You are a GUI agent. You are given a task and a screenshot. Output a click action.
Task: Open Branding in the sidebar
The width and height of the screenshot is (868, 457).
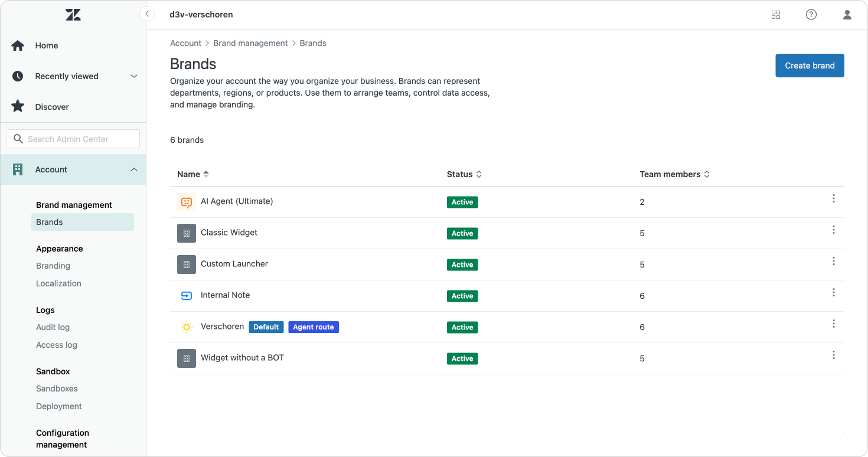tap(53, 266)
